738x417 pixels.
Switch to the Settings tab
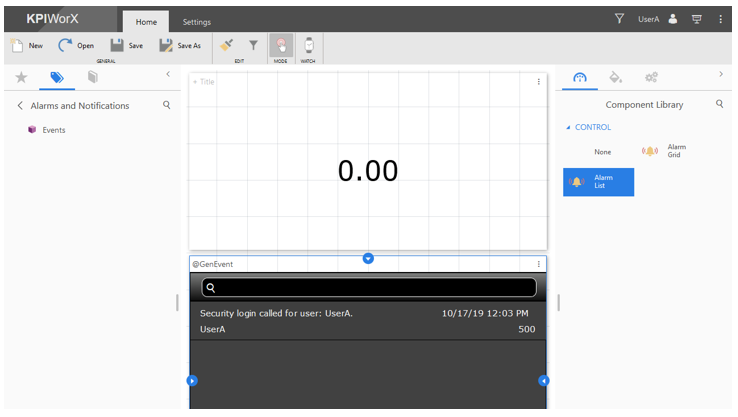[x=196, y=21]
